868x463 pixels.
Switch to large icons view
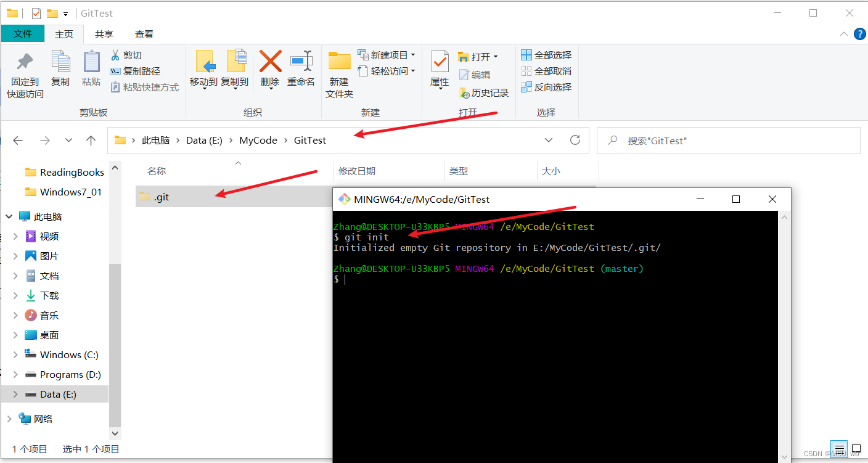pyautogui.click(x=856, y=449)
